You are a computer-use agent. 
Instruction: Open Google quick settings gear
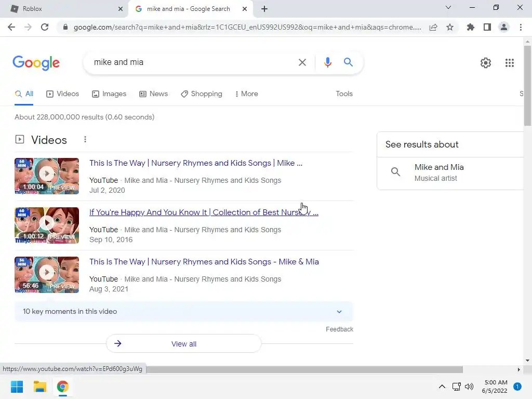click(486, 63)
